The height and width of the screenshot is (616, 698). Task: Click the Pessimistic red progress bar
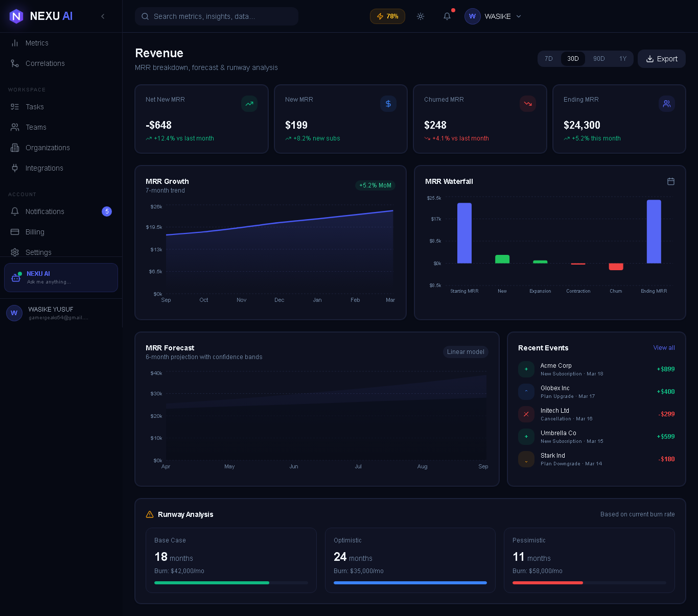(548, 583)
